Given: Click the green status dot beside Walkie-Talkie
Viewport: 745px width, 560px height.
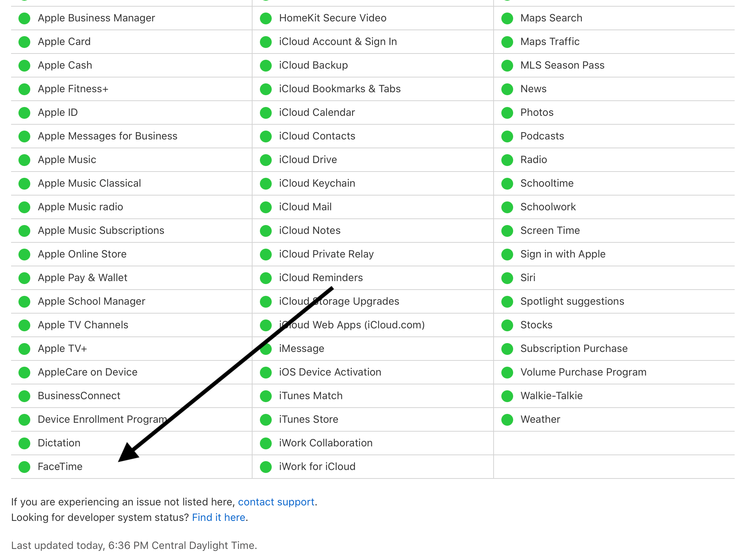Looking at the screenshot, I should [x=507, y=396].
